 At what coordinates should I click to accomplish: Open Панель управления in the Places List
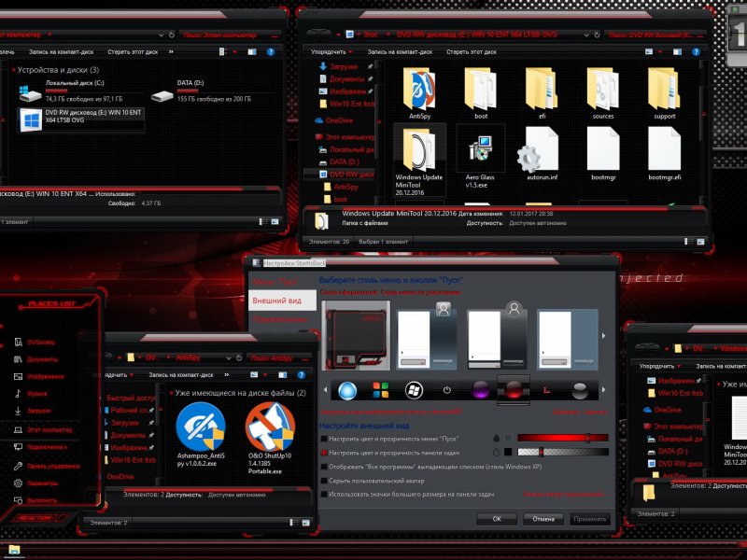46,466
